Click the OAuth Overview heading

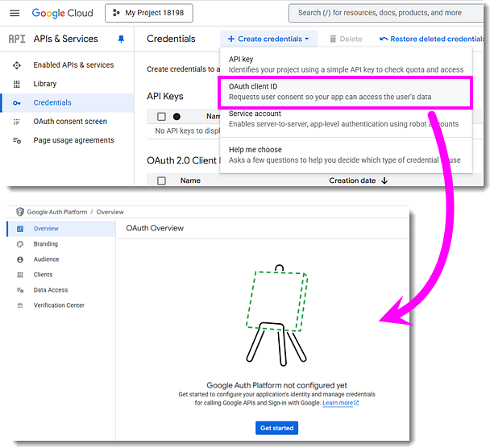pyautogui.click(x=155, y=228)
